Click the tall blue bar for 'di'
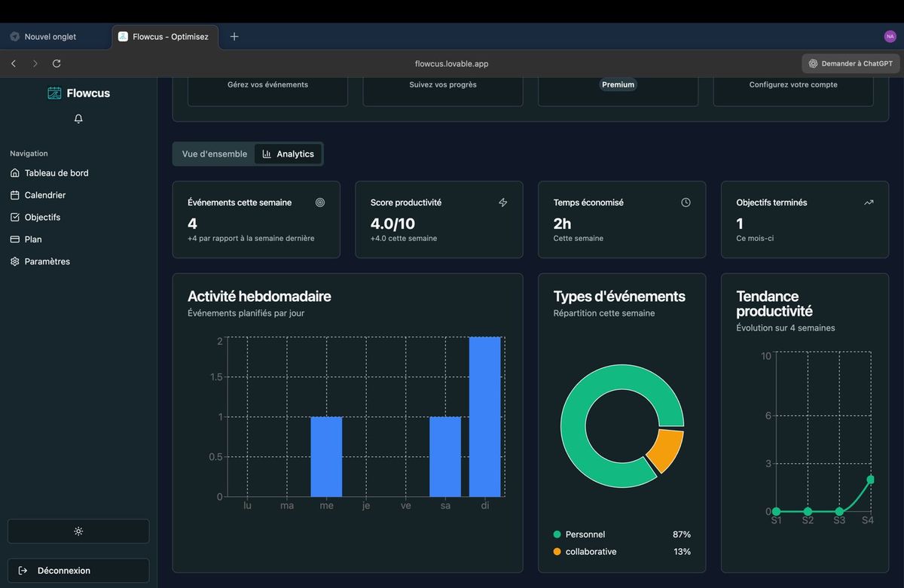 click(485, 417)
